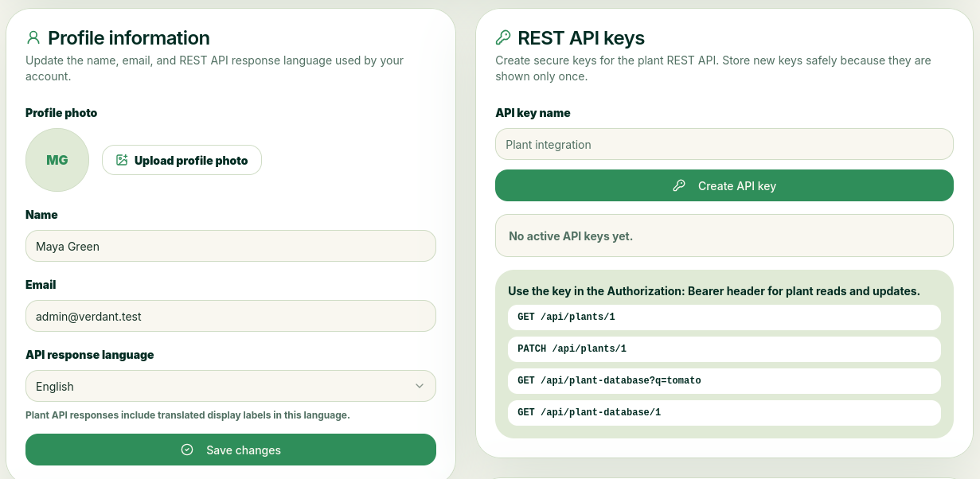Click 'Create secure keys for the plant REST API' description
The image size is (980, 479).
(x=713, y=68)
